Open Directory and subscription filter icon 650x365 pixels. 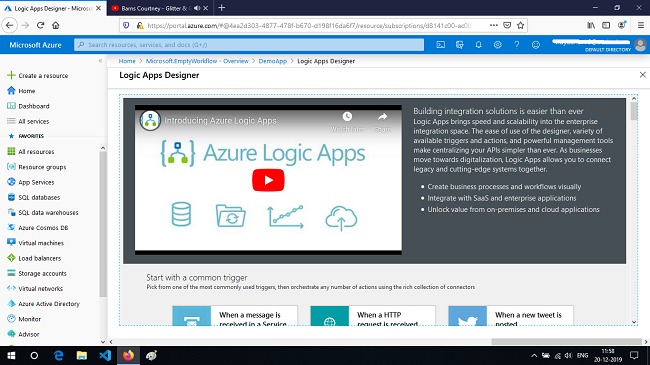(x=459, y=45)
